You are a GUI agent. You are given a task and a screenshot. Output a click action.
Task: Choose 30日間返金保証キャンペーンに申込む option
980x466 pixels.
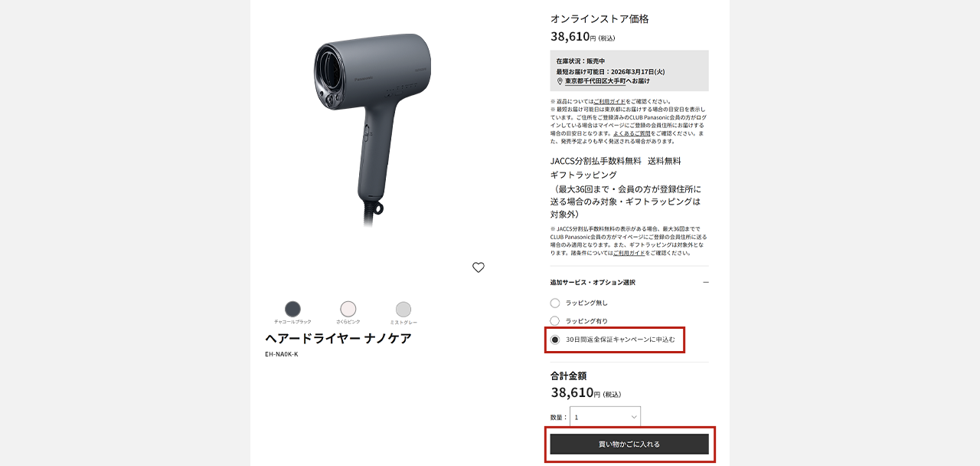(x=555, y=340)
